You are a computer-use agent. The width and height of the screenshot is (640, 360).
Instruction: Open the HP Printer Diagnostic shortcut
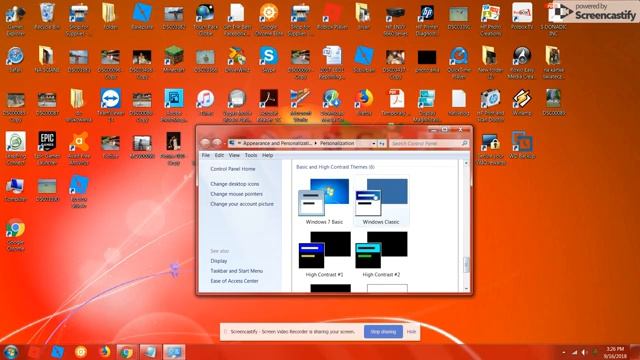point(427,19)
